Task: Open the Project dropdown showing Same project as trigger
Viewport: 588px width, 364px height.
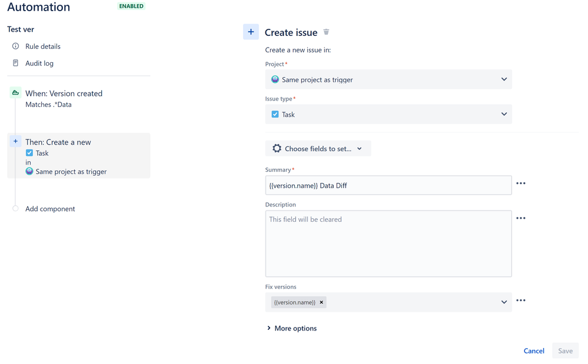Action: pos(388,79)
